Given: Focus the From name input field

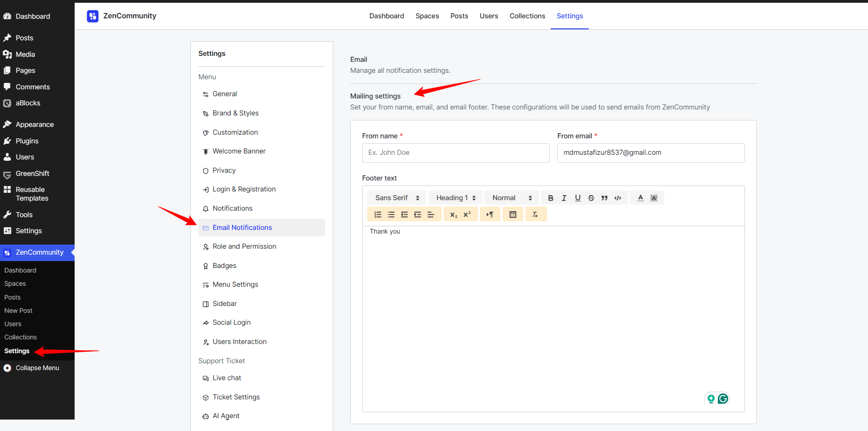Looking at the screenshot, I should click(456, 153).
